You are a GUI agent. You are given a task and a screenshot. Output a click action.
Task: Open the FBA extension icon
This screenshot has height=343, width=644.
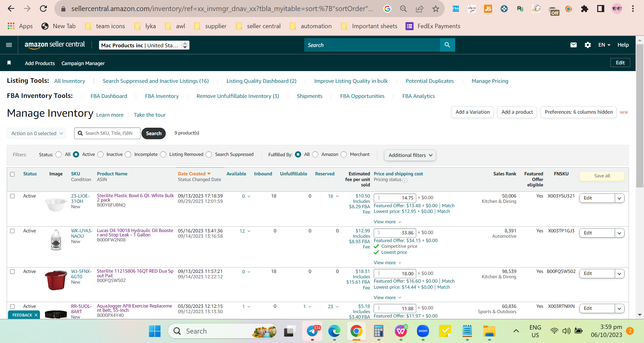click(x=456, y=9)
